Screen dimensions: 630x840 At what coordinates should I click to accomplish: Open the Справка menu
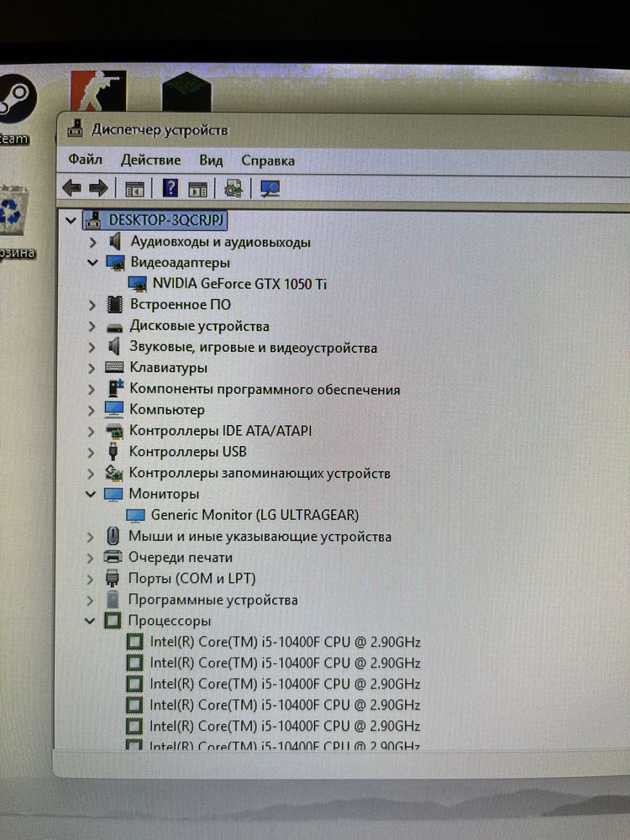click(267, 160)
